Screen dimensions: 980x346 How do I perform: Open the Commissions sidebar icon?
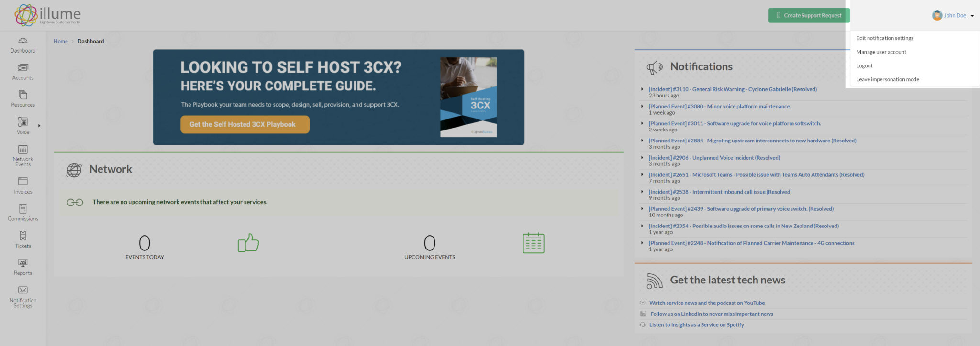(x=22, y=208)
